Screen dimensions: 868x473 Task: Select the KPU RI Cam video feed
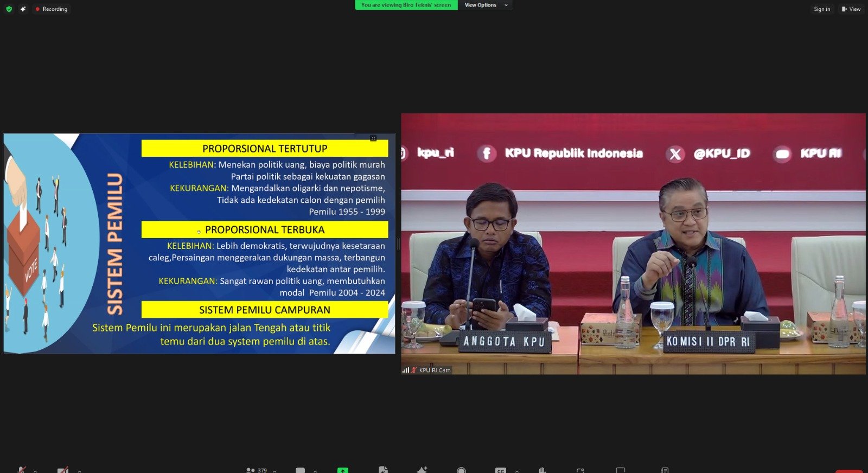[x=633, y=244]
